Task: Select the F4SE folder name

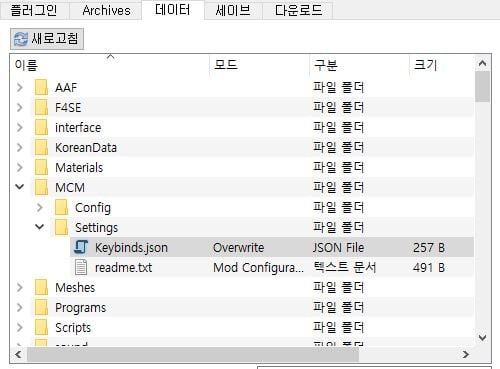Action: click(x=68, y=108)
